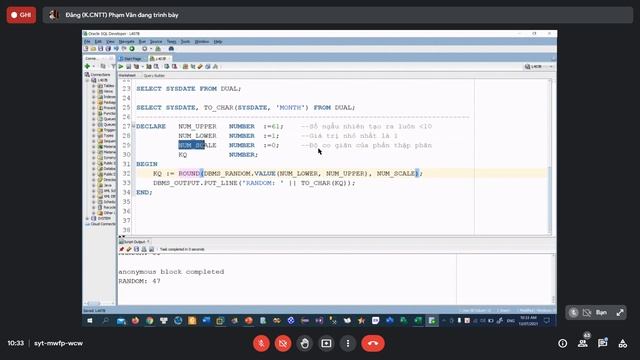
Task: Click the 'RANDOM: 47' output line
Action: point(139,281)
